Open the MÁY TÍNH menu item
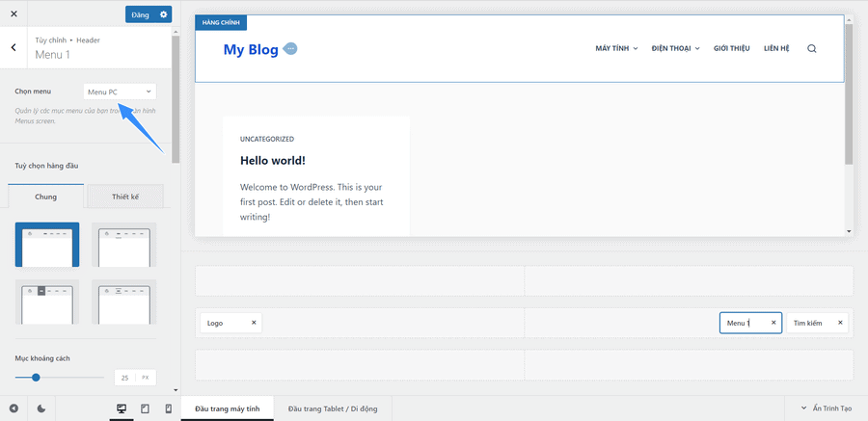 point(616,48)
